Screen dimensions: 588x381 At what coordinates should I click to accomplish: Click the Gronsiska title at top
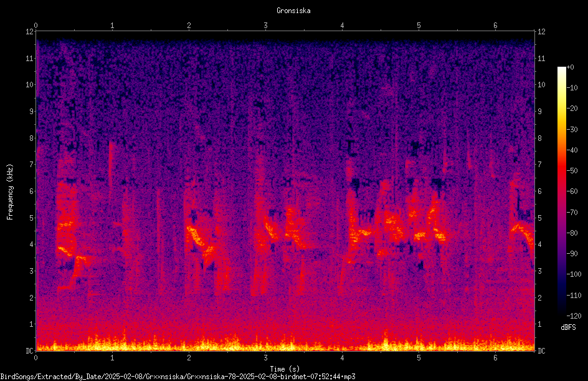(x=293, y=11)
